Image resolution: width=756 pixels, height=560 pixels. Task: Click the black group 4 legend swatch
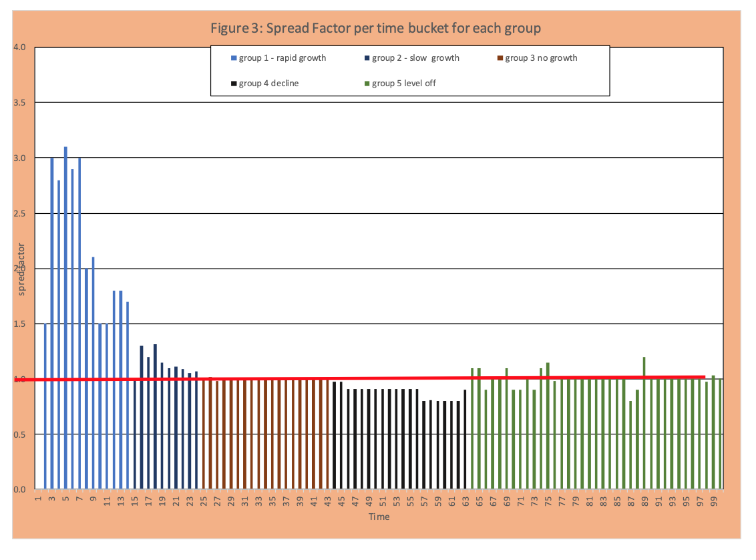coord(234,84)
